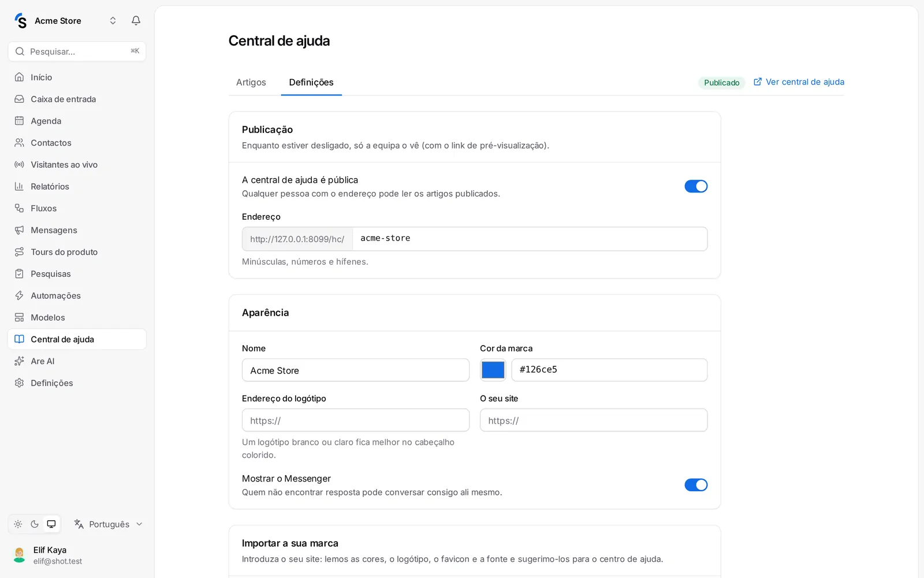
Task: Open the brand color swatch picker
Action: 493,370
